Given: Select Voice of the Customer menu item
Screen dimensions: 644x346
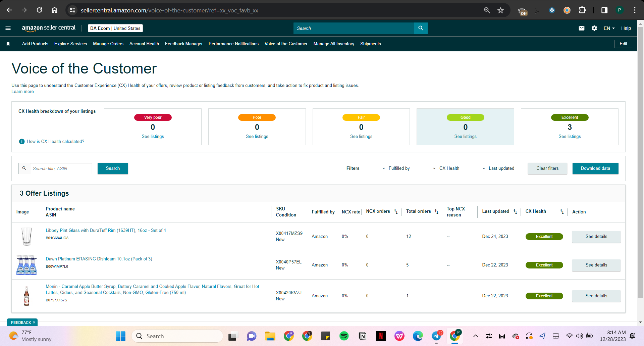Looking at the screenshot, I should point(286,44).
